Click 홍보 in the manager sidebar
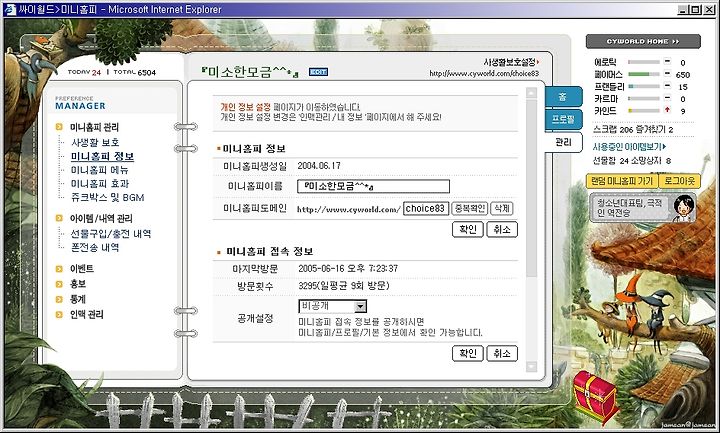Image resolution: width=720 pixels, height=433 pixels. (x=78, y=284)
